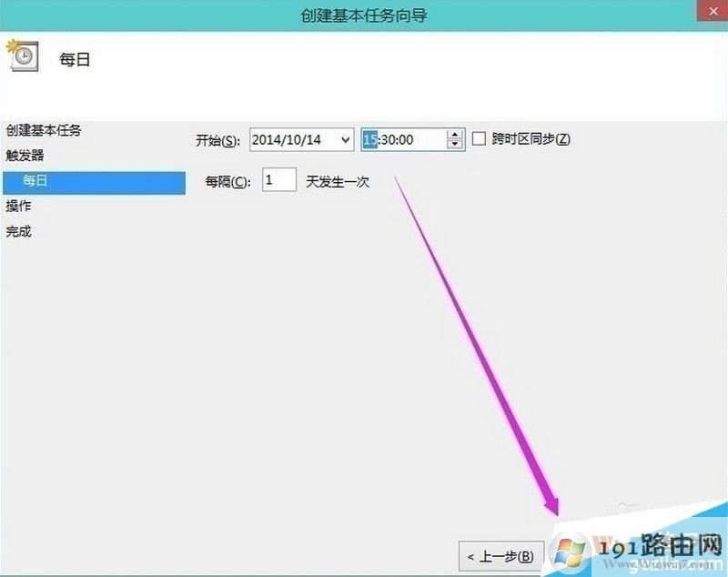Click the 开始(S) label
728x577 pixels.
pyautogui.click(x=217, y=140)
